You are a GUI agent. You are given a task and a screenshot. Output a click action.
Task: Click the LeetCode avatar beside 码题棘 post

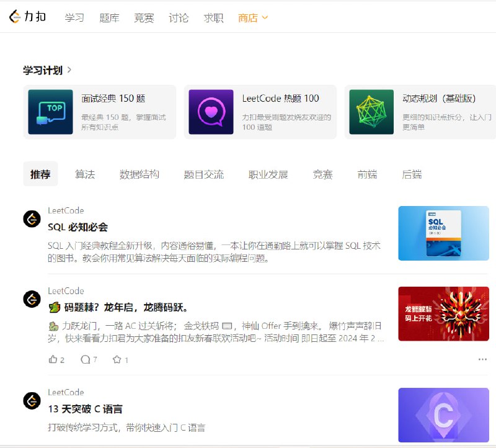32,299
